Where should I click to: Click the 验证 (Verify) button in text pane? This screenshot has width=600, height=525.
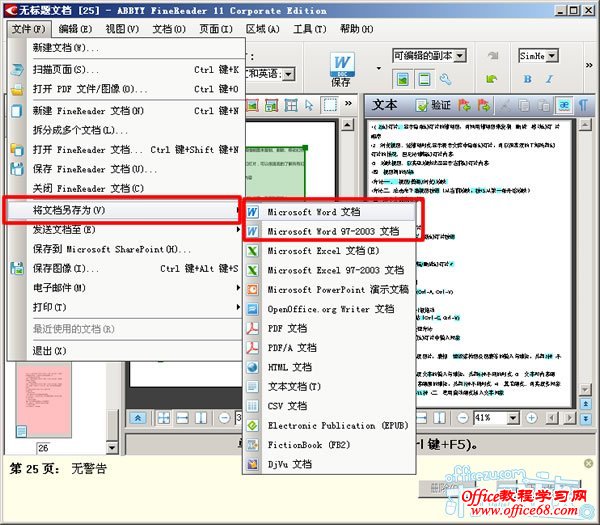click(x=434, y=105)
